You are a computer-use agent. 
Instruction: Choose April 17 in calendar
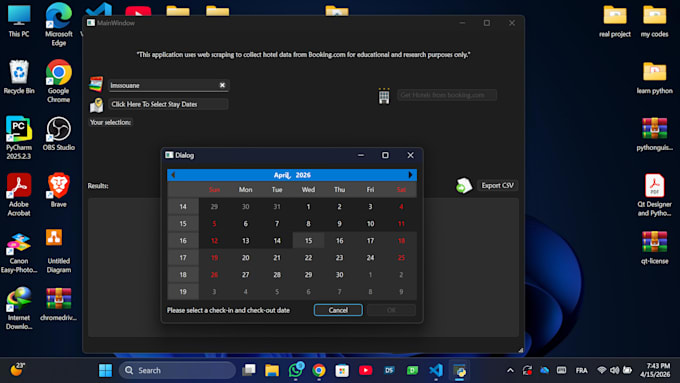click(x=370, y=241)
